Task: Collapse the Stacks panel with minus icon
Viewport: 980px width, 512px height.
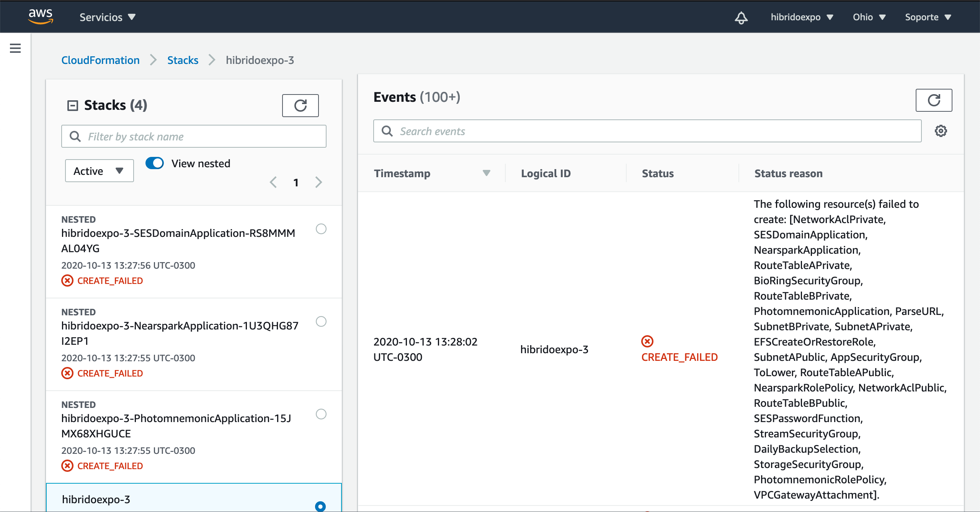Action: pyautogui.click(x=72, y=105)
